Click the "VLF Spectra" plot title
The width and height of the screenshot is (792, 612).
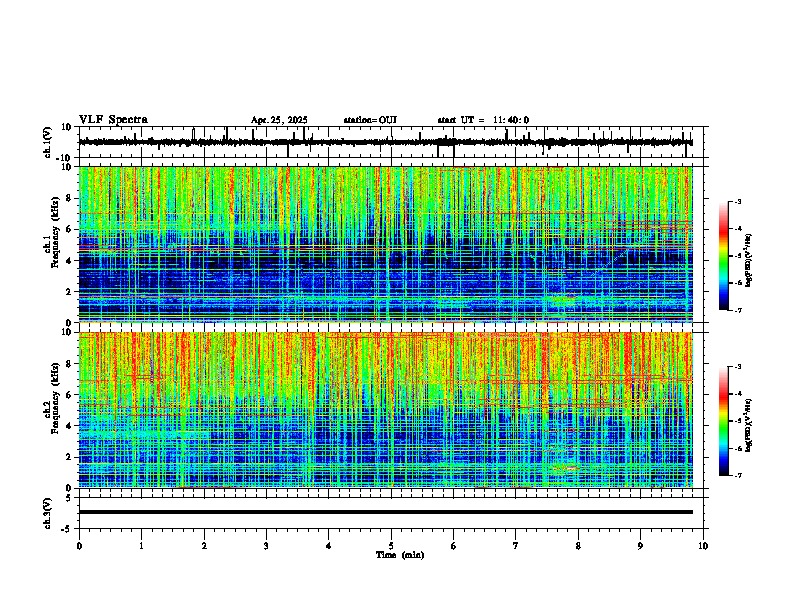coord(113,119)
